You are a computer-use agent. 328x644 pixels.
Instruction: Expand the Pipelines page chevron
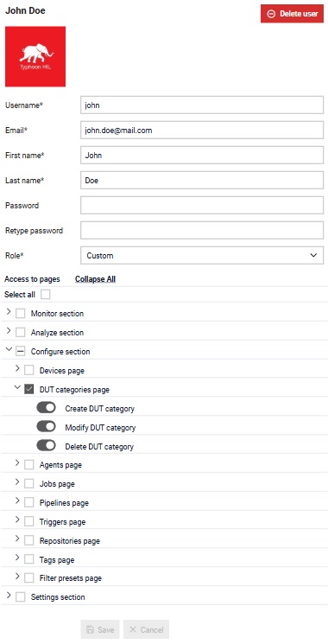[17, 501]
